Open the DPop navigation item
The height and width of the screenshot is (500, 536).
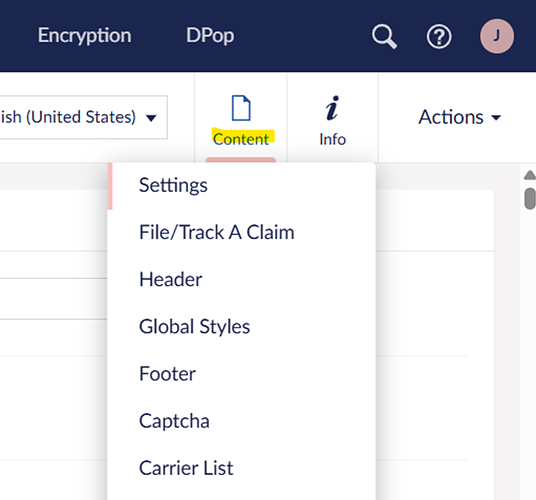point(210,36)
